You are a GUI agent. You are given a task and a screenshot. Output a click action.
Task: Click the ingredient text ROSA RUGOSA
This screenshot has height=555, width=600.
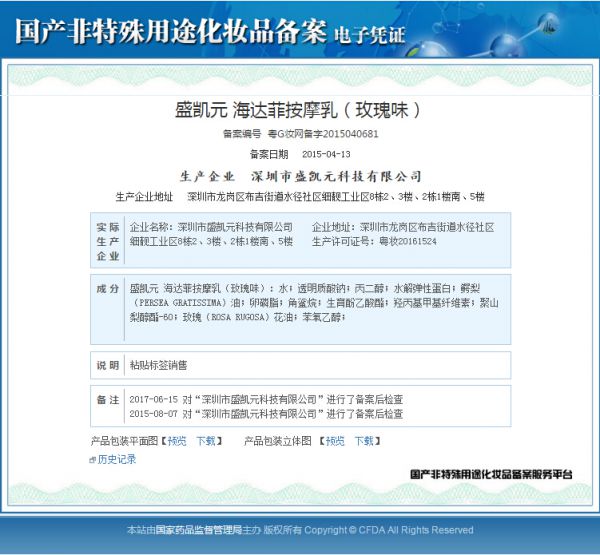(238, 317)
